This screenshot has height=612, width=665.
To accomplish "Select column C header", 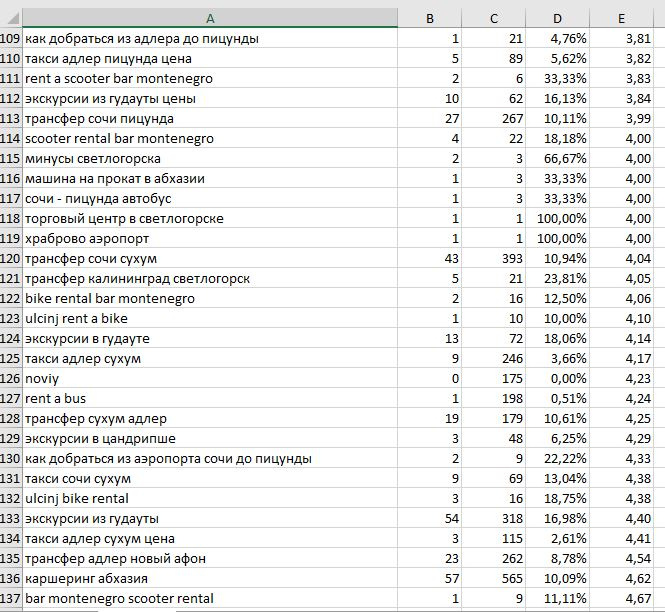I will 494,18.
